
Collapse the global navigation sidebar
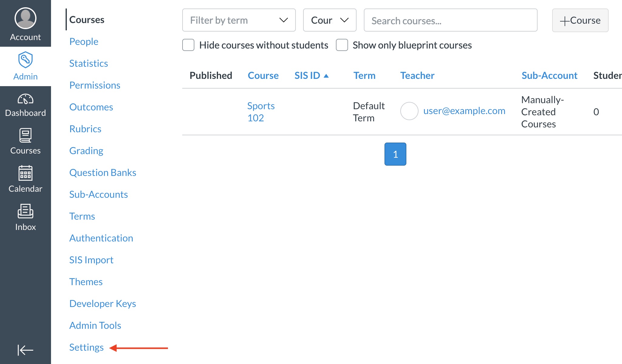[26, 350]
